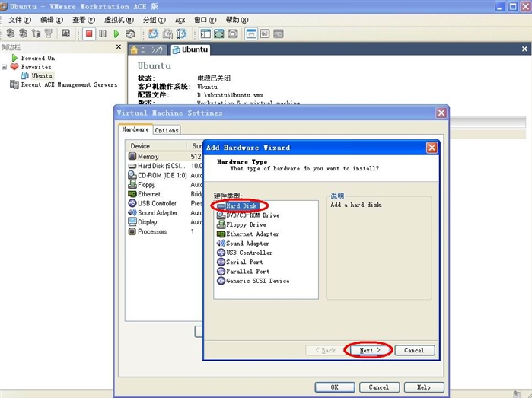Screen dimensions: 532x398
Task: Click the Reset refresh toolbar icon
Action: pyautogui.click(x=130, y=33)
